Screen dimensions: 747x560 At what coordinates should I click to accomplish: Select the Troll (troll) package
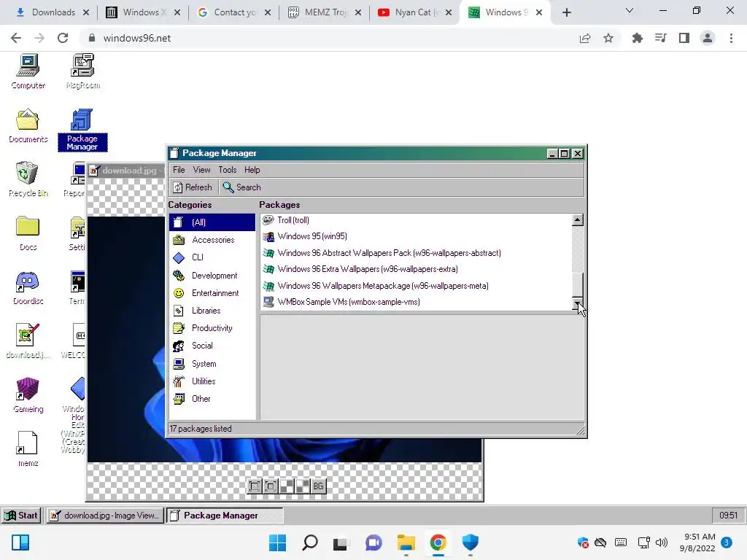[416, 220]
